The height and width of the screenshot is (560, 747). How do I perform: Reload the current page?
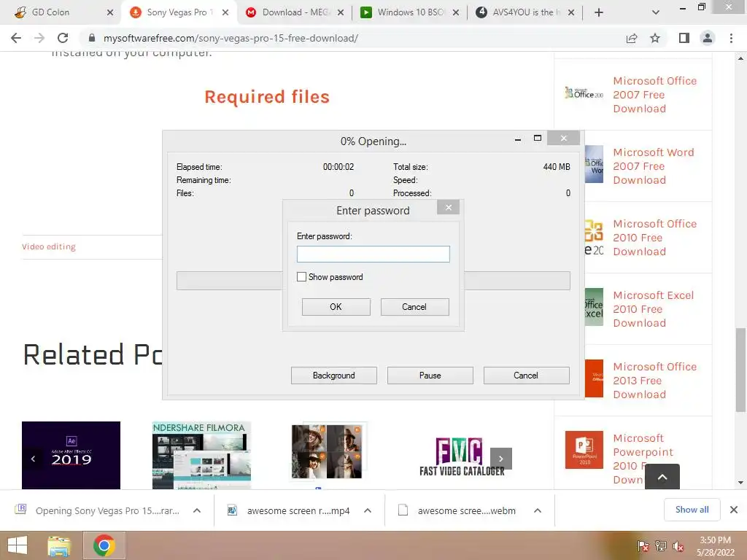click(63, 38)
